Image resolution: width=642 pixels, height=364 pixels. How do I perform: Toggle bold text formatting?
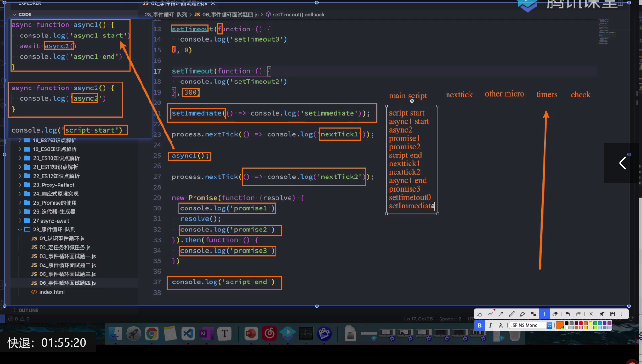click(479, 325)
